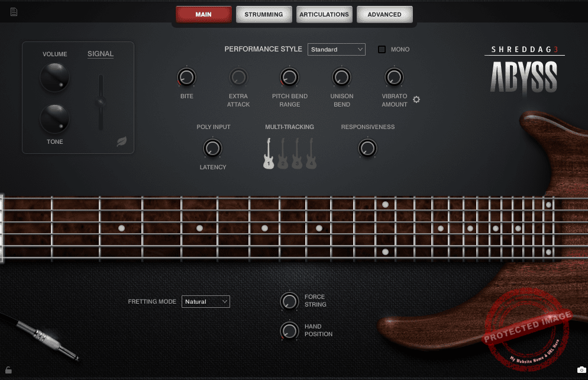Click the Force String knob
This screenshot has width=588, height=380.
[289, 301]
